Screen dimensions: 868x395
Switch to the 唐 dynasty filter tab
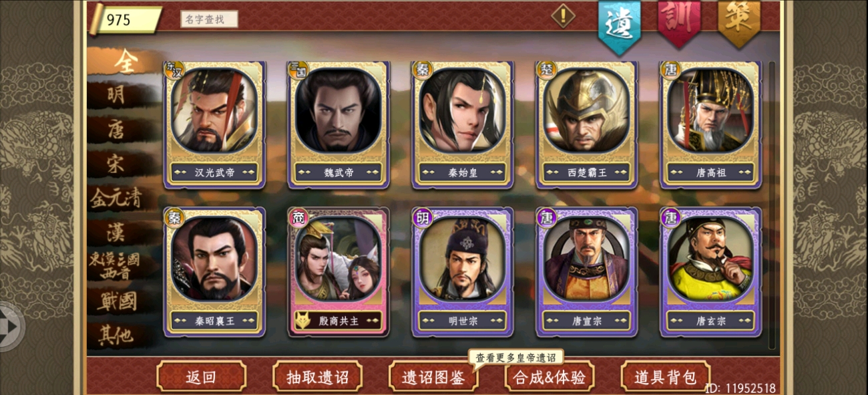click(x=116, y=129)
